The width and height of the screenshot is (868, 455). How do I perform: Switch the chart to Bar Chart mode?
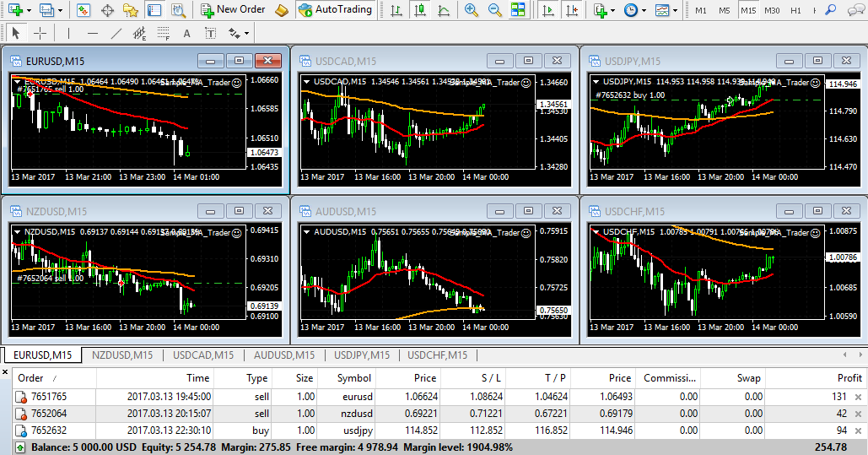[x=396, y=10]
